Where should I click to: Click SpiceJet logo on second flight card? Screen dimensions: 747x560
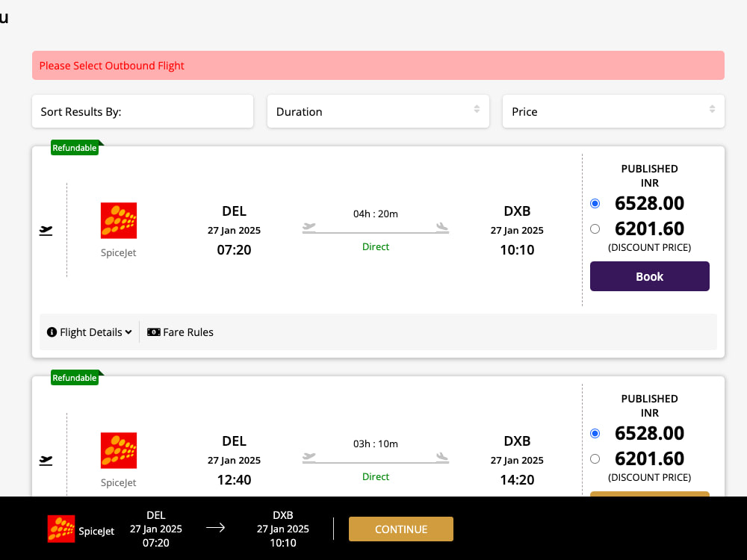(119, 450)
